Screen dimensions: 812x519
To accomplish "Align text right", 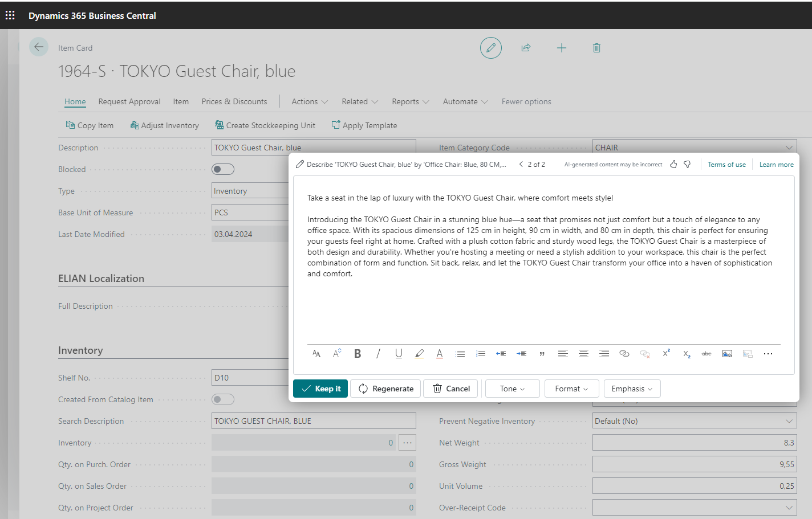I will 604,354.
